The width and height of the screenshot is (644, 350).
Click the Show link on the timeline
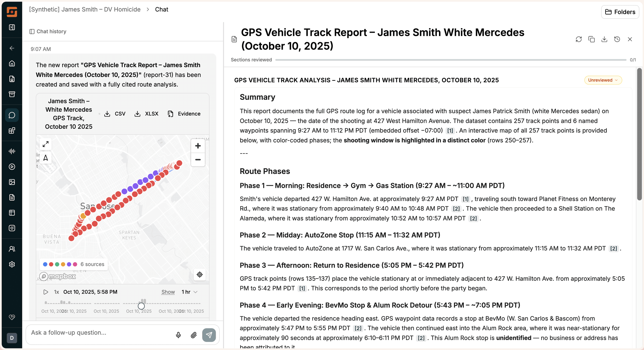[168, 292]
